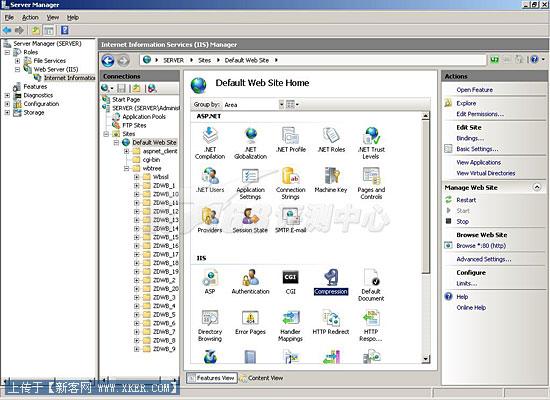
Task: Select the ZDWB_14 folder
Action: coord(166,228)
